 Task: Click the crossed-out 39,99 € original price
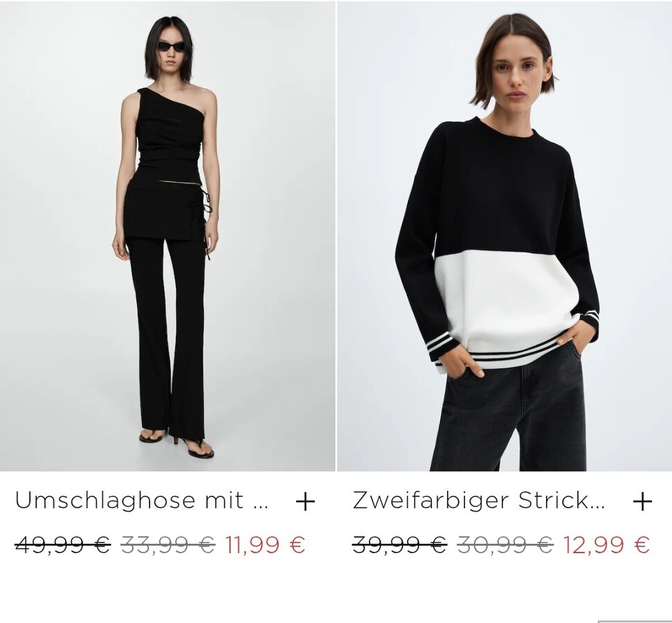click(x=400, y=545)
